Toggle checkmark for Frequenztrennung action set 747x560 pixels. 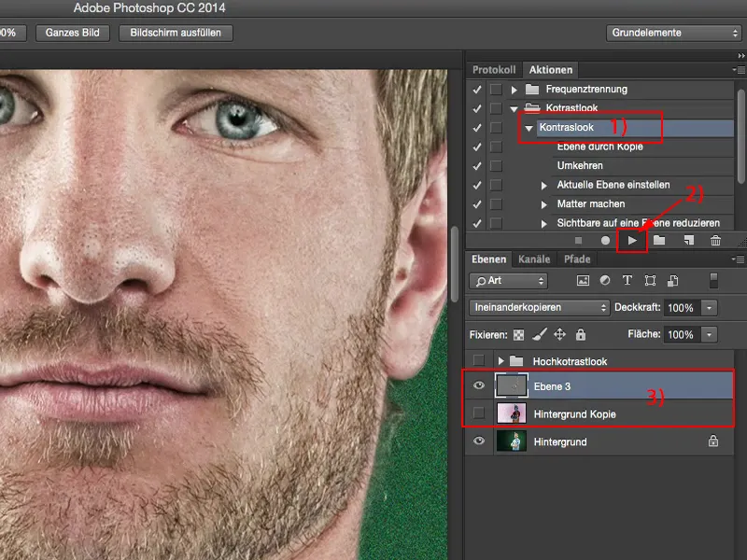pos(477,89)
